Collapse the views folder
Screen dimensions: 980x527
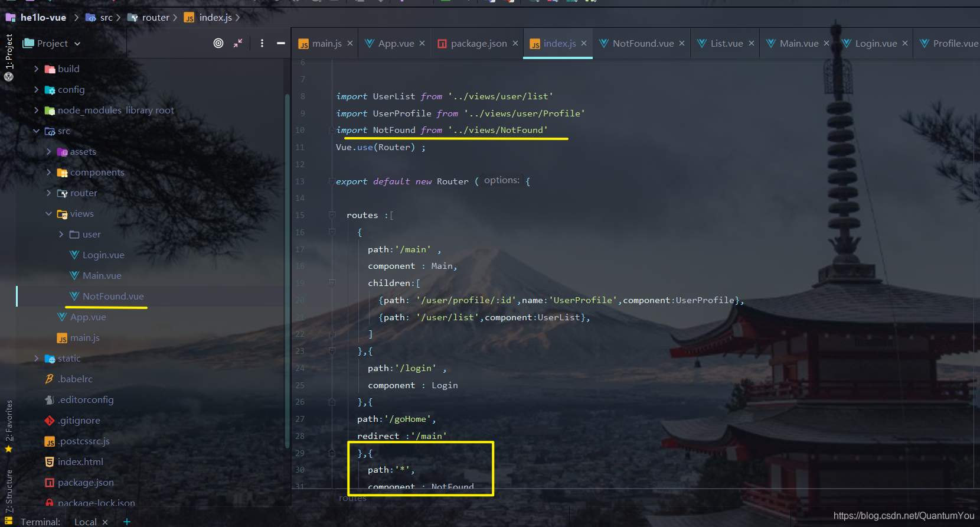(49, 214)
